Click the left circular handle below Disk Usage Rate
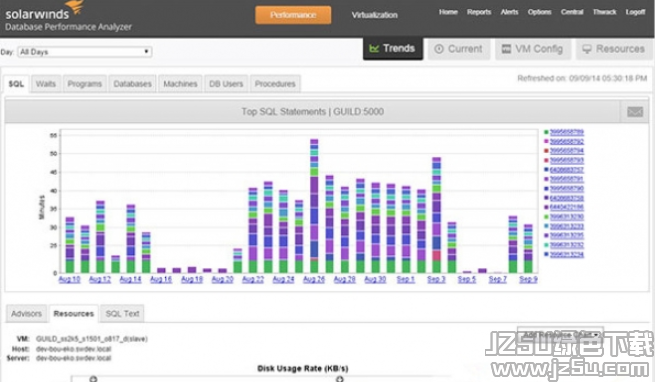This screenshot has height=382, width=655. [93, 379]
